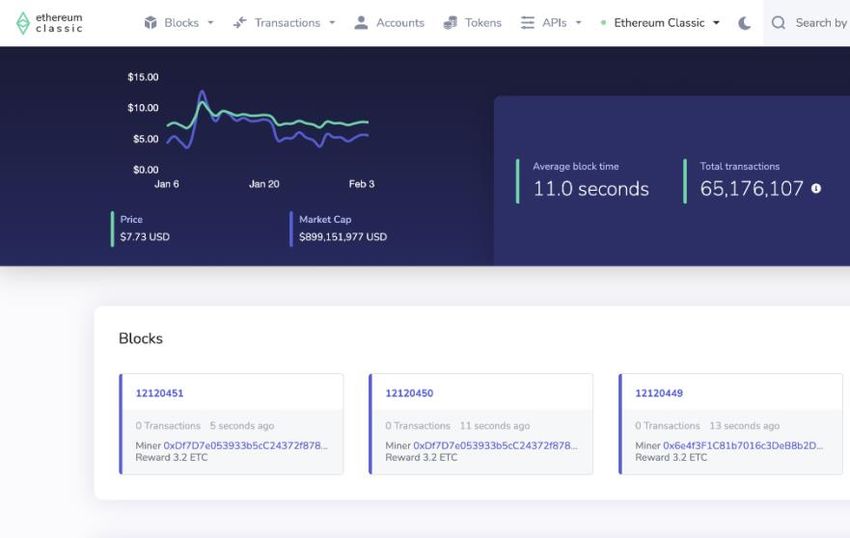Screen dimensions: 850x538
Task: Click the Accounts person icon
Action: tap(361, 23)
